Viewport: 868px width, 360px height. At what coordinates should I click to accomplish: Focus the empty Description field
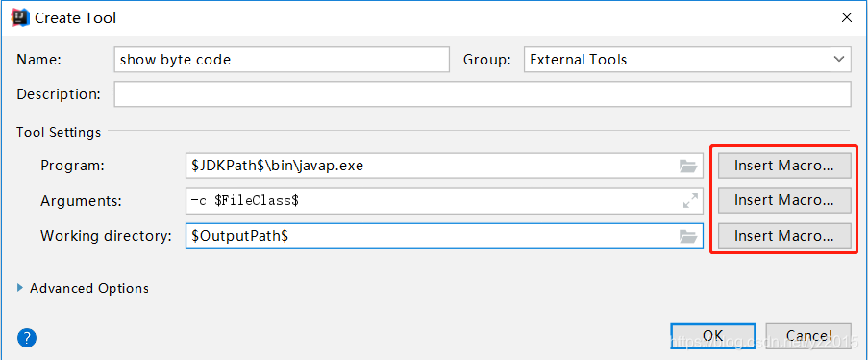coord(483,94)
